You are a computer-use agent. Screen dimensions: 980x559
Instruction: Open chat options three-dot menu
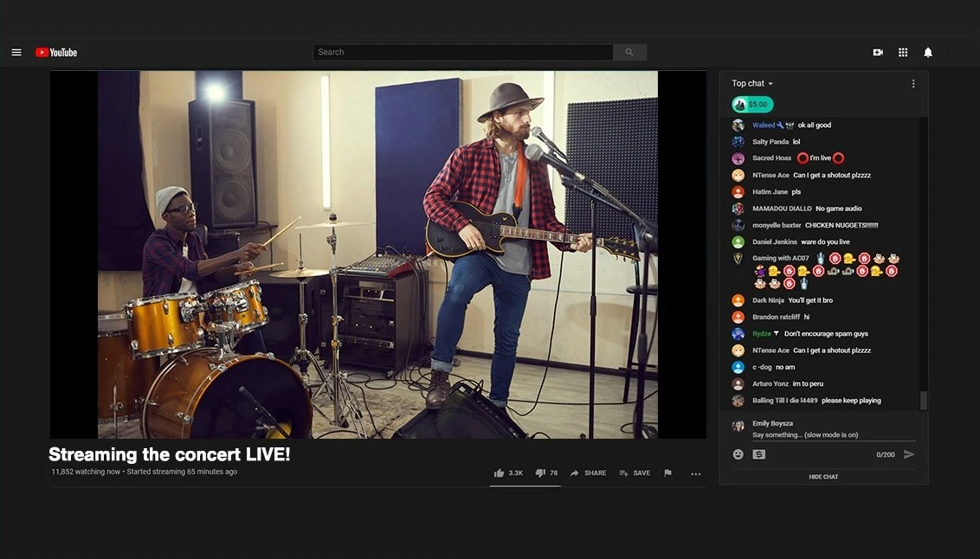click(913, 84)
